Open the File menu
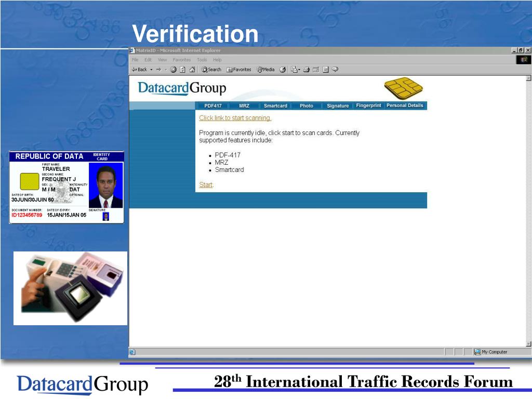Image resolution: width=532 pixels, height=399 pixels. 135,60
